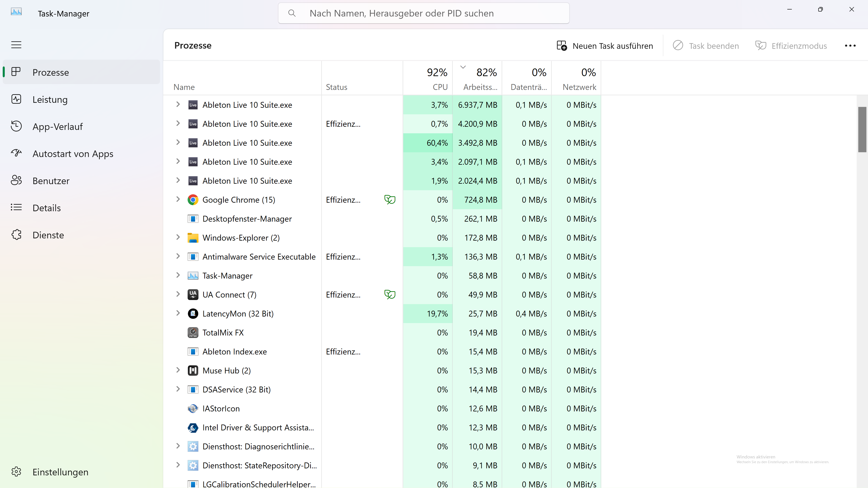
Task: Click the vertical scrollbar thumb
Action: (x=862, y=129)
